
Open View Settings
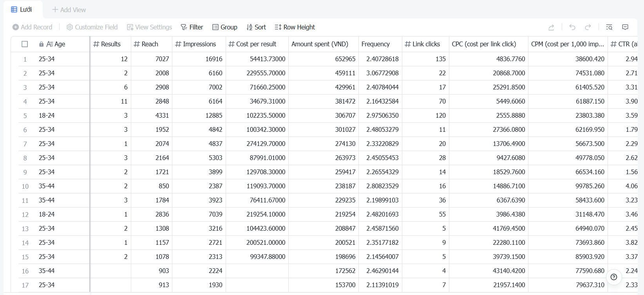click(150, 27)
